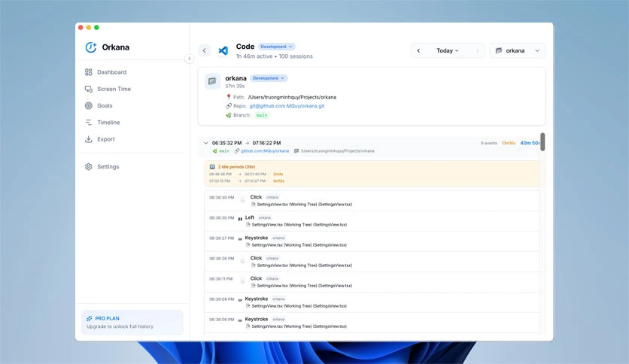Click the main branch badge on the project card
This screenshot has height=364, width=629.
262,116
